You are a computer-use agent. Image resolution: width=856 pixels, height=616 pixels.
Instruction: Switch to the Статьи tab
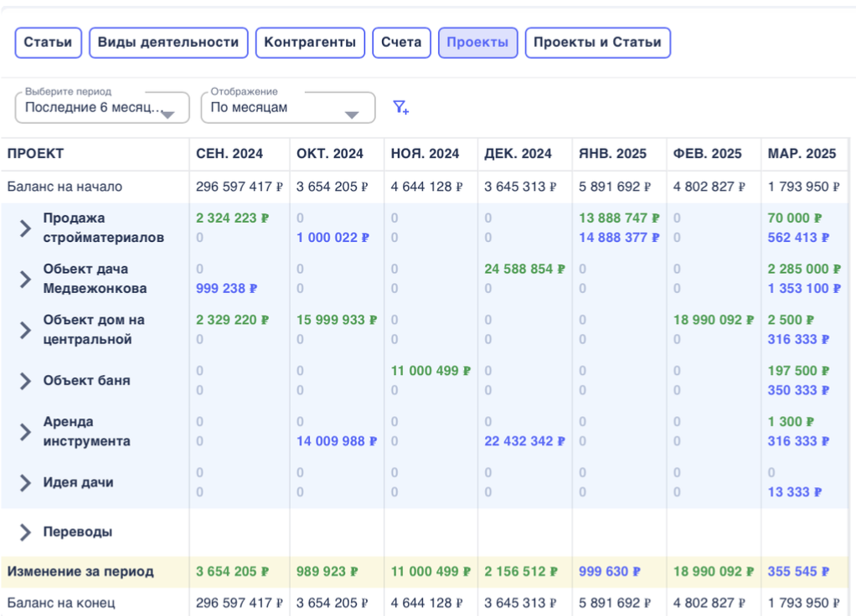(48, 43)
